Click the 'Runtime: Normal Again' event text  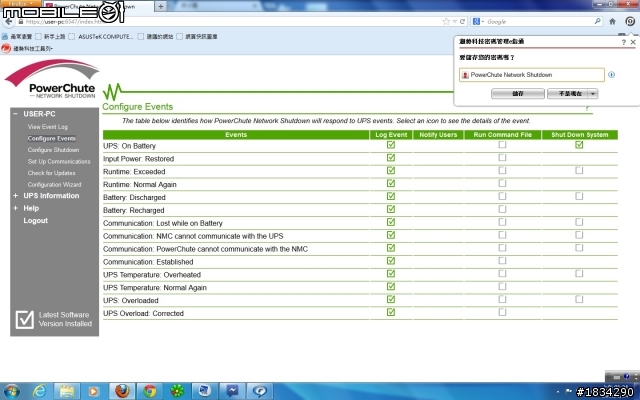(140, 184)
